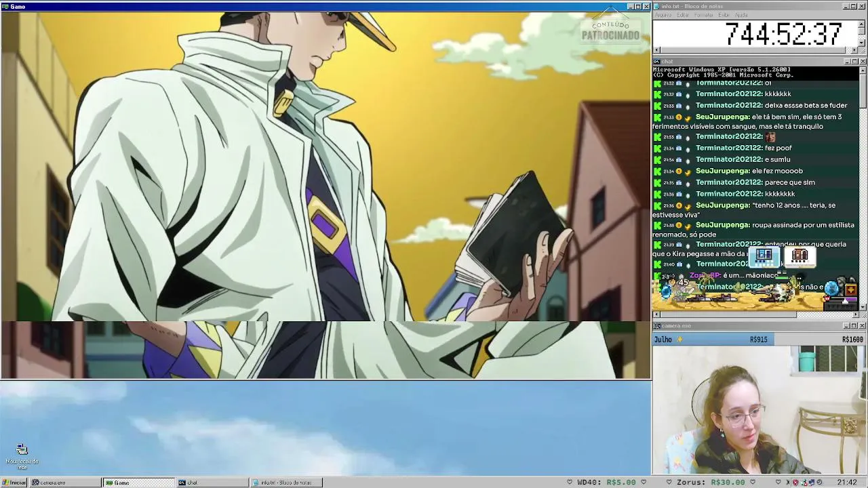Click the chat window's horizontal scrollbar track
The height and width of the screenshot is (488, 868).
point(755,314)
